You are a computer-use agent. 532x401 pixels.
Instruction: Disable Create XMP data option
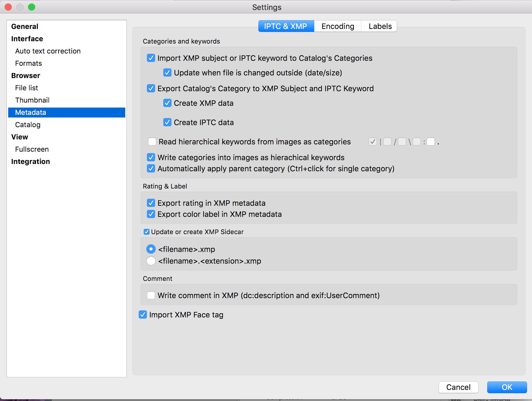(167, 103)
